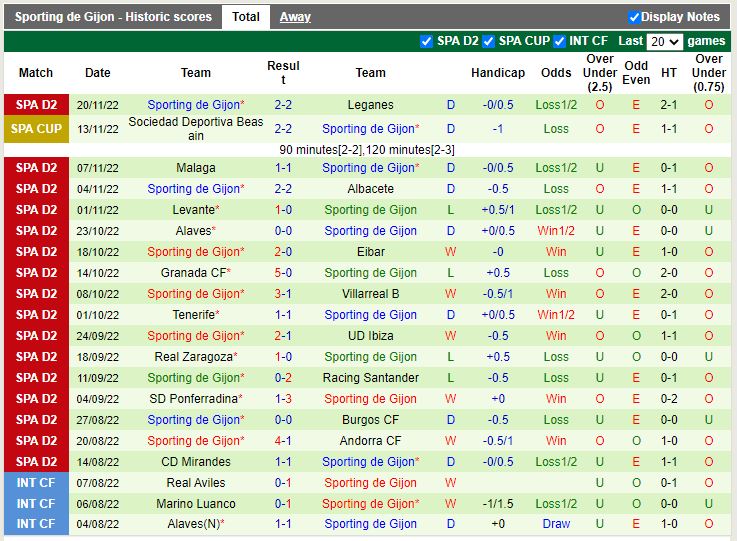
Task: Uncheck the SPA CUP filter checkbox
Action: (x=489, y=41)
